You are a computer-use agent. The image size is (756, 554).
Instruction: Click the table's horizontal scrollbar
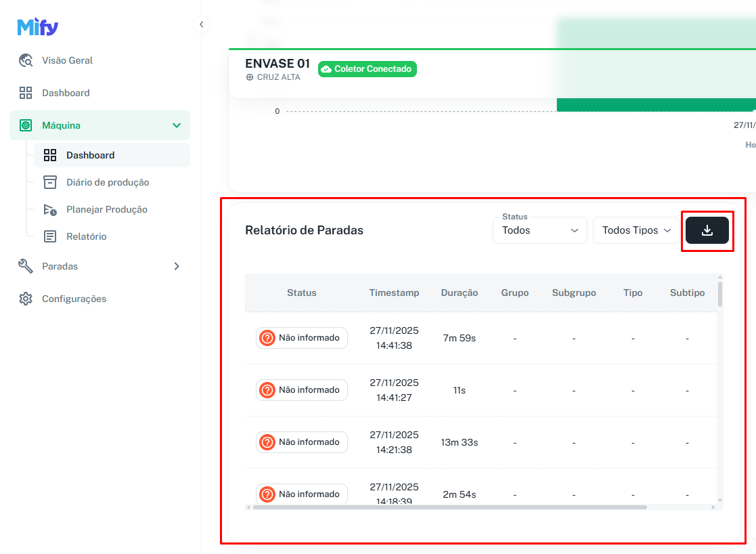[x=449, y=507]
